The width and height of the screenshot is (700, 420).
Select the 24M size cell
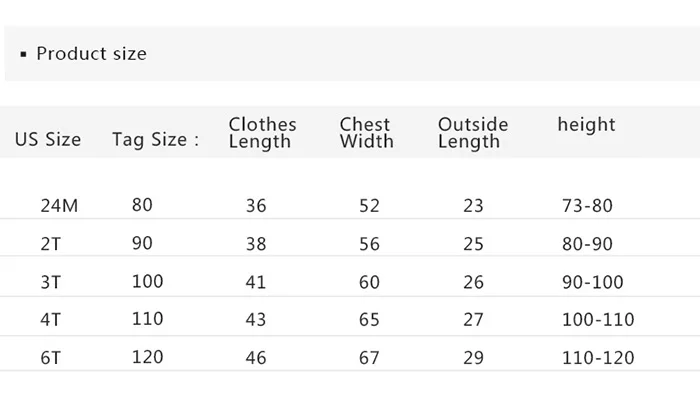59,206
